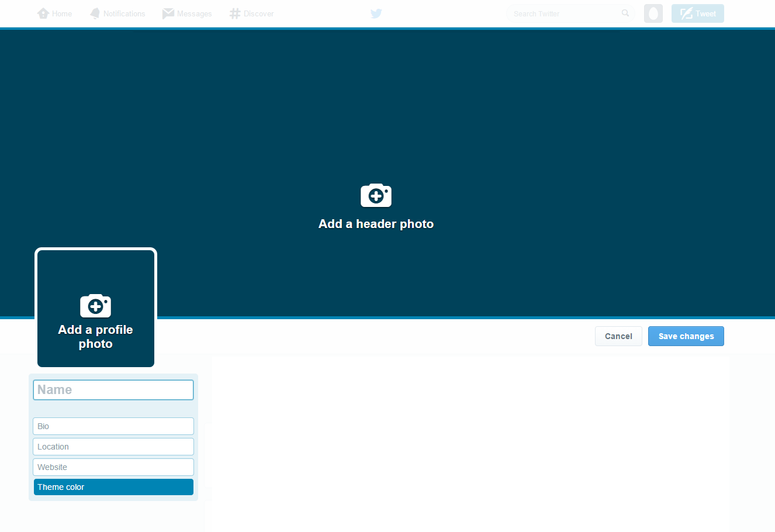Open the Discover menu item
The width and height of the screenshot is (775, 532).
pos(252,13)
